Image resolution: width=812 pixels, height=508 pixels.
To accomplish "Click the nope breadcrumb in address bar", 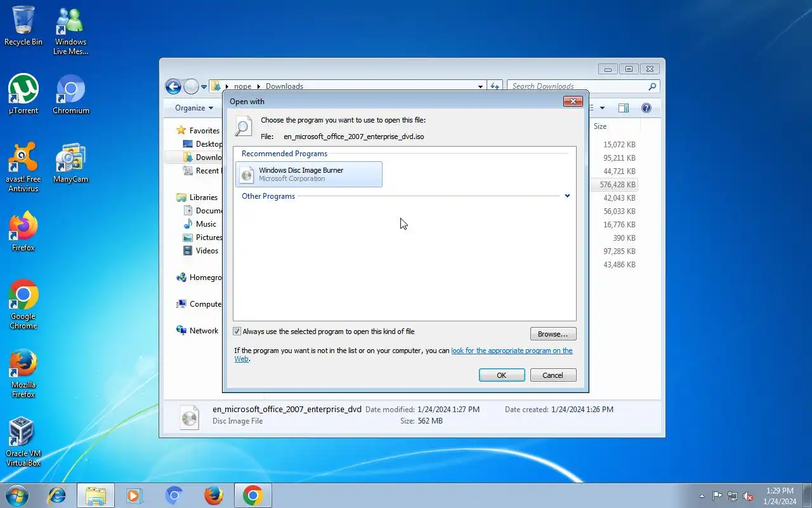I will (x=242, y=86).
